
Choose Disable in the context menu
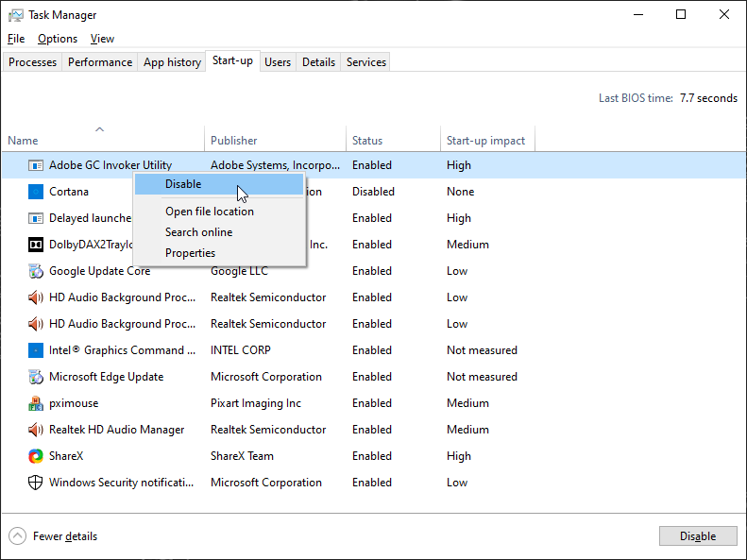tap(183, 184)
